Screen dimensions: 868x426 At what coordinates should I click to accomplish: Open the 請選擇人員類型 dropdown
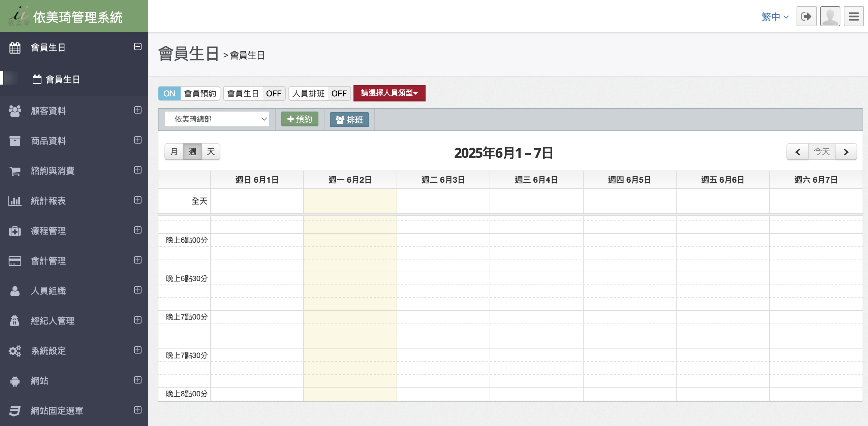[x=389, y=93]
